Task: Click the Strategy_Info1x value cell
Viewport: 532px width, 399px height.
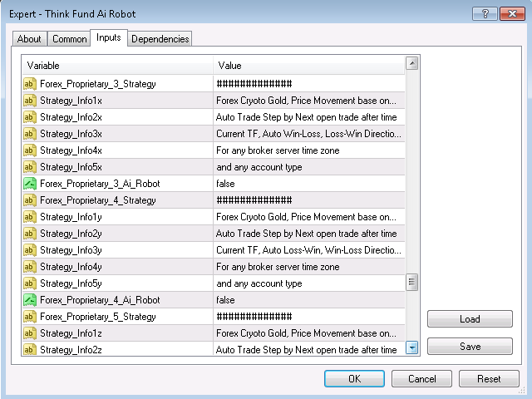Action: [309, 101]
